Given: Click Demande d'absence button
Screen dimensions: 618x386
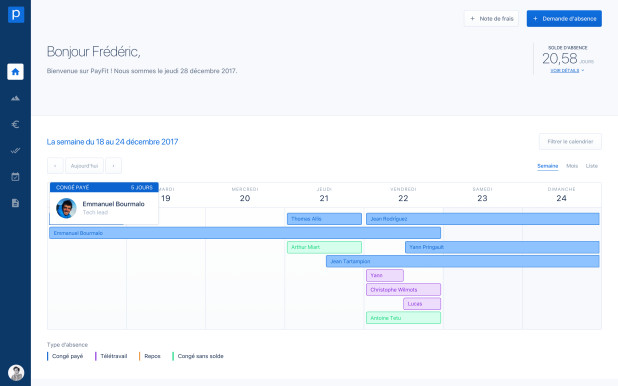Looking at the screenshot, I should pyautogui.click(x=564, y=19).
